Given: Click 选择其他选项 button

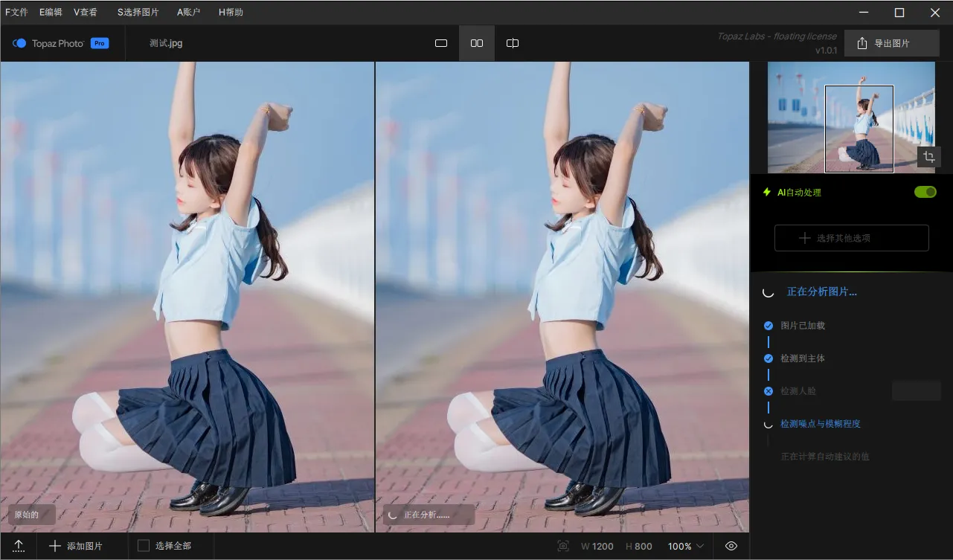Looking at the screenshot, I should click(x=851, y=238).
